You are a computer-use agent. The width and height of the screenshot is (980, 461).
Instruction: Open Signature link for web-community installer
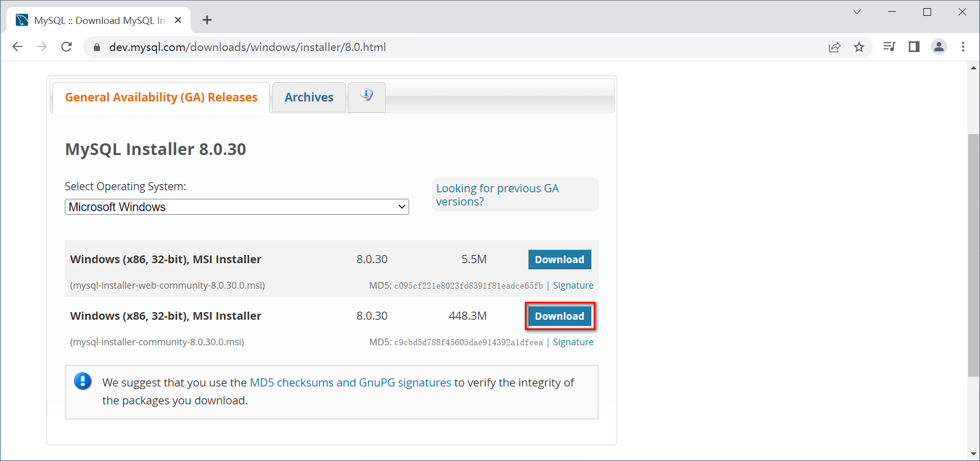(x=573, y=286)
